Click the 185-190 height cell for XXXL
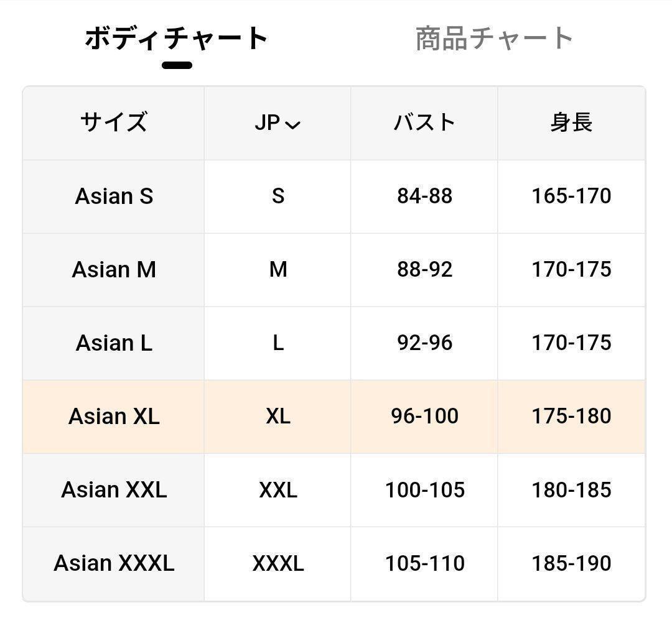 (x=571, y=563)
